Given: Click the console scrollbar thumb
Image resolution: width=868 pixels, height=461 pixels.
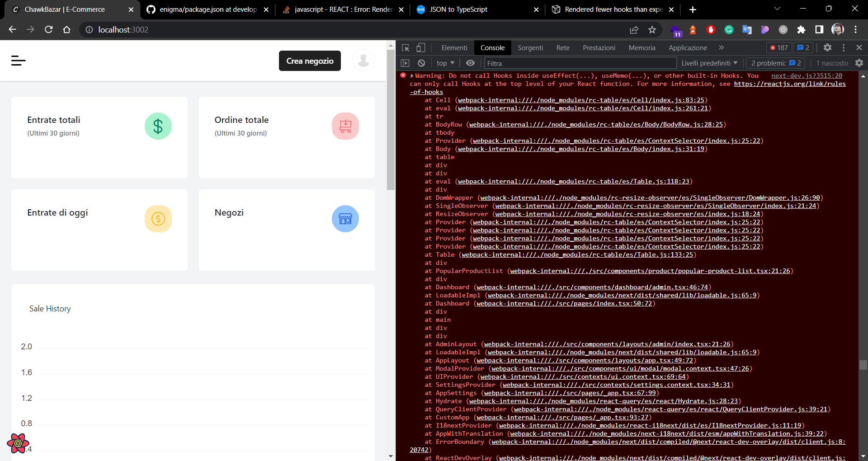Looking at the screenshot, I should coord(863,365).
